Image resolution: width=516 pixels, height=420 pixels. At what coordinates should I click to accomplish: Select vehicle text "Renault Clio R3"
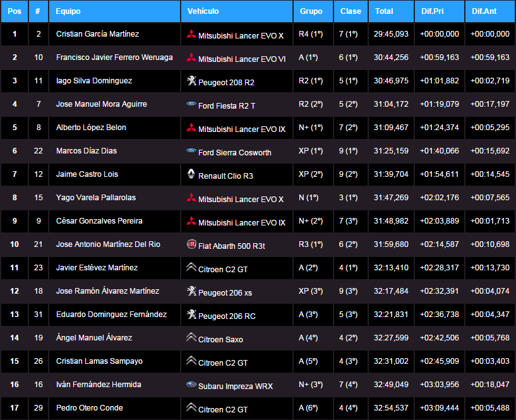tap(225, 176)
